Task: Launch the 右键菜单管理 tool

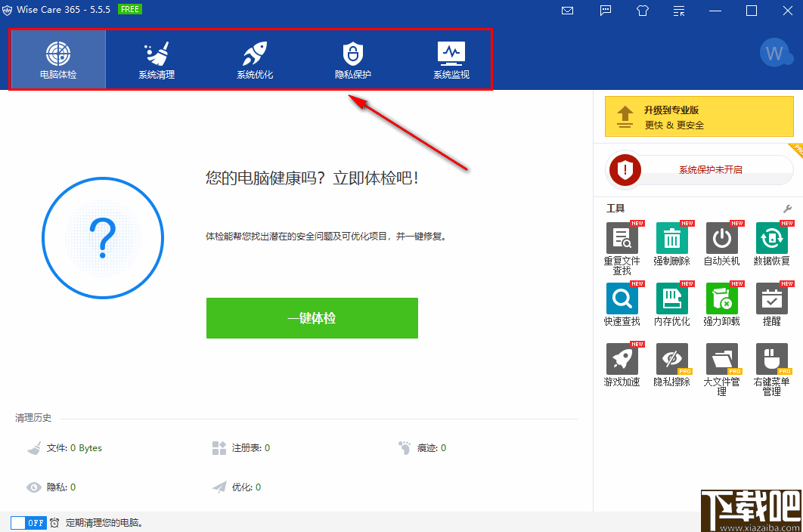Action: [x=772, y=370]
